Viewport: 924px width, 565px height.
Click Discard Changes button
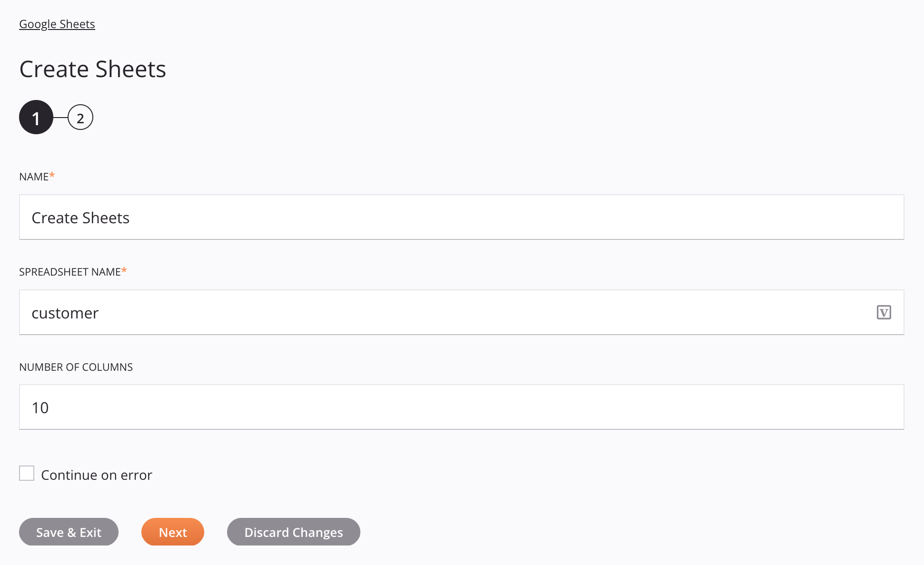(x=294, y=531)
